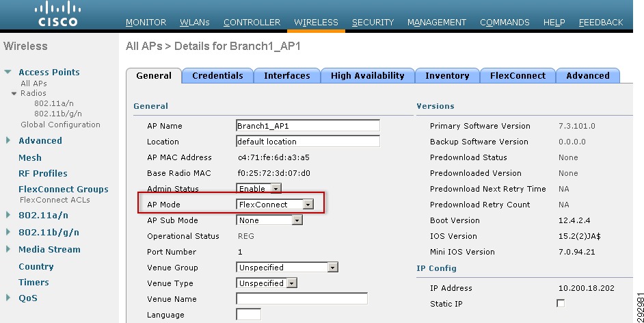Switch to the General tab
Screen dimensions: 644x323
point(154,75)
